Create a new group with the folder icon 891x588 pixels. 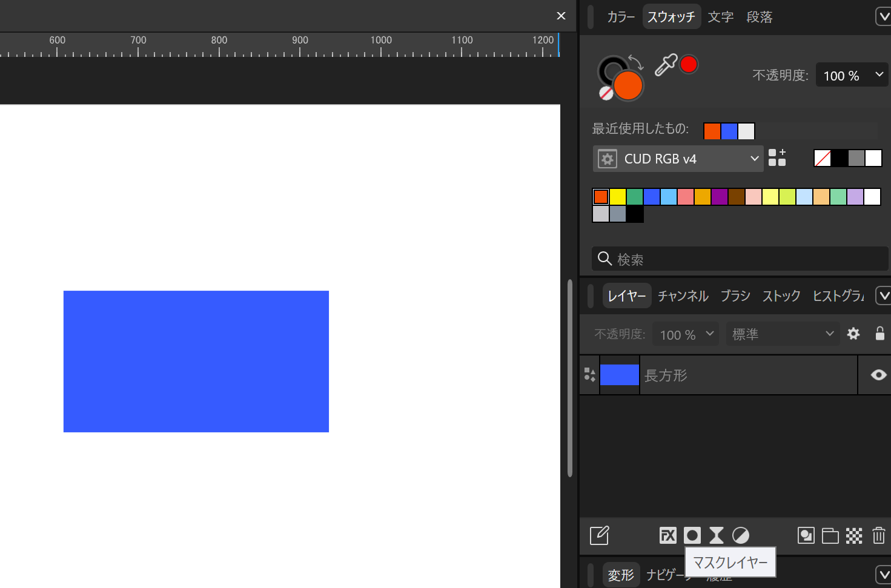830,535
